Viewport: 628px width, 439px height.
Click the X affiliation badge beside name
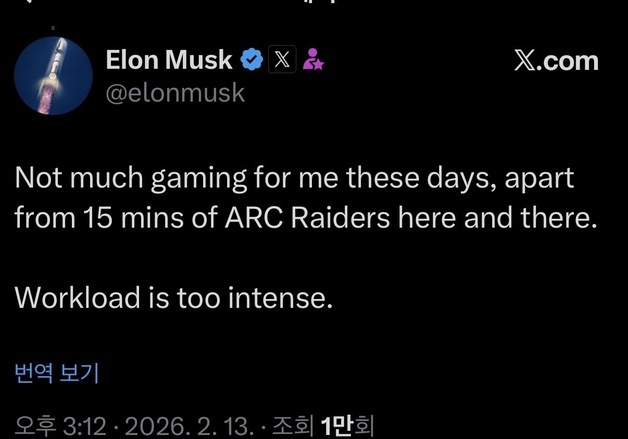tap(283, 60)
